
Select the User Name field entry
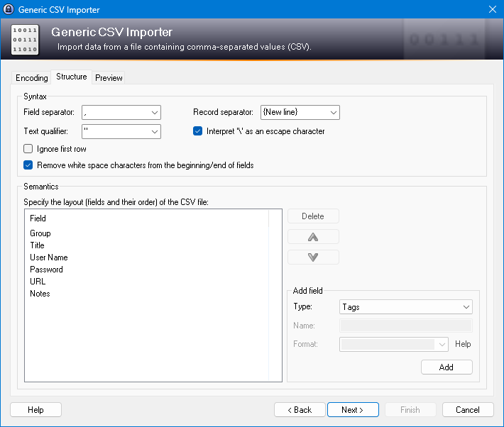point(48,257)
